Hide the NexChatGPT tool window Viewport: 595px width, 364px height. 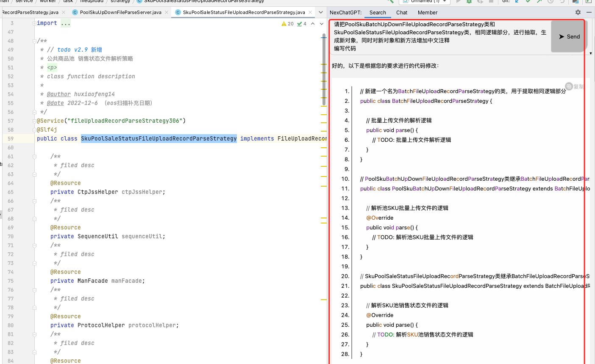(x=589, y=12)
